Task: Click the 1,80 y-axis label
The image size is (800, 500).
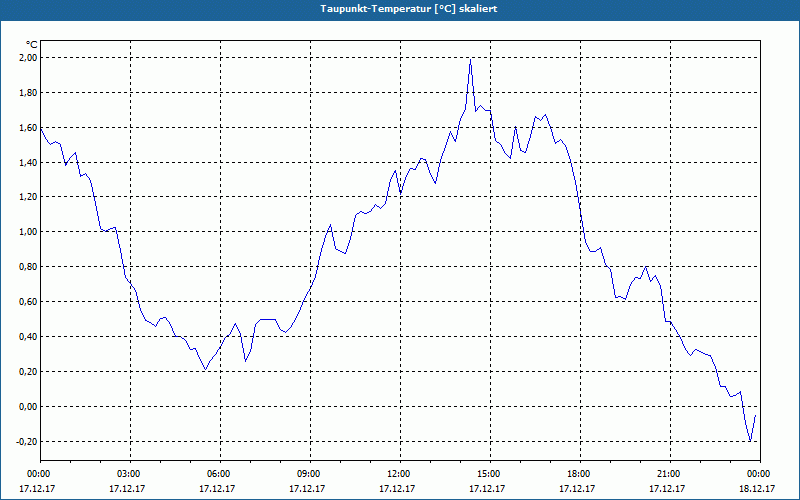Action: click(28, 93)
